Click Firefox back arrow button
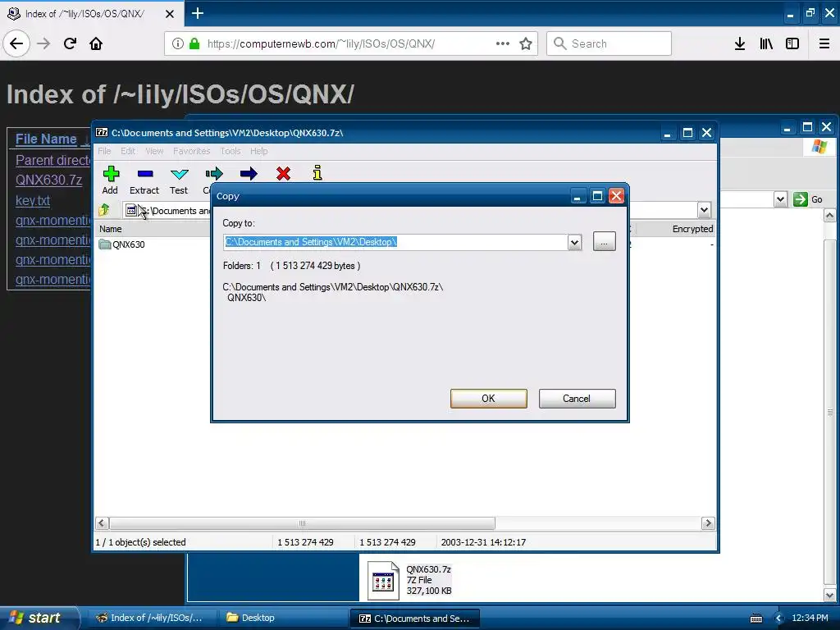 16,43
